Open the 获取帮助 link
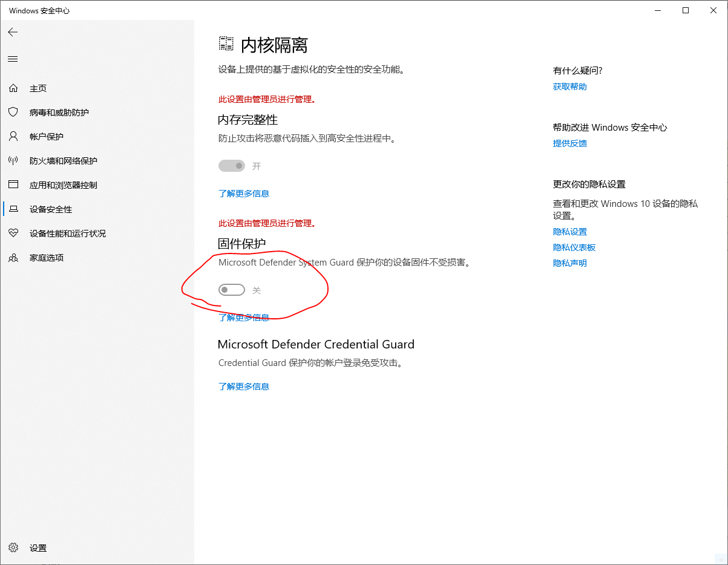 [569, 87]
